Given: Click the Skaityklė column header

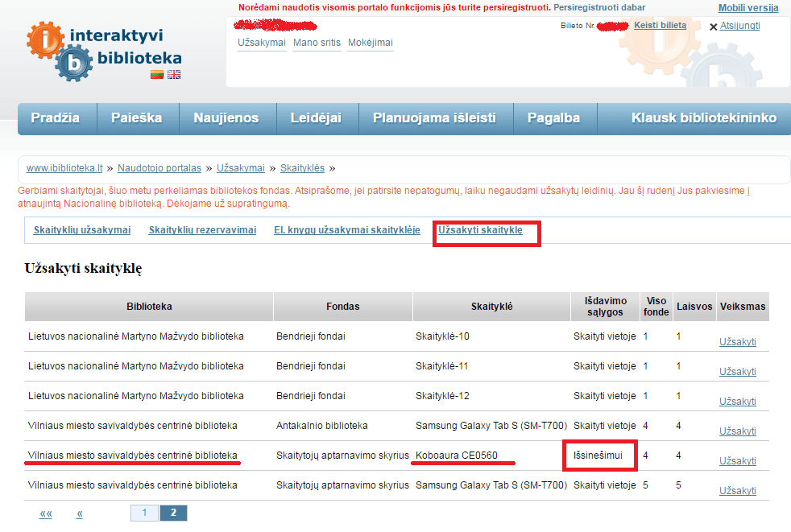Looking at the screenshot, I should pyautogui.click(x=492, y=307).
